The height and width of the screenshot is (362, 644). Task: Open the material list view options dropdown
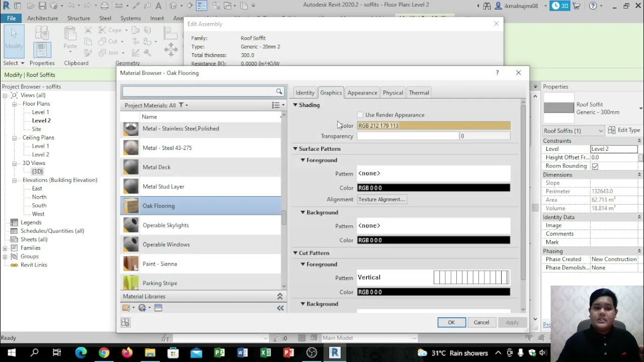278,105
